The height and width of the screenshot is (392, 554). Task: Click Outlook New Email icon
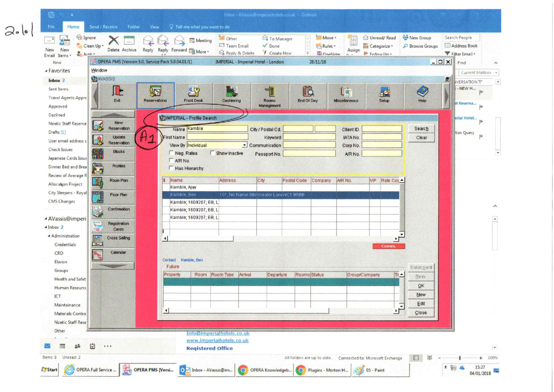(x=49, y=46)
